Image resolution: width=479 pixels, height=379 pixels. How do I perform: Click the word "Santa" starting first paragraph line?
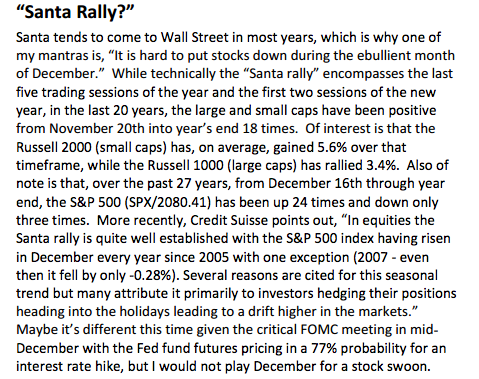coord(33,37)
